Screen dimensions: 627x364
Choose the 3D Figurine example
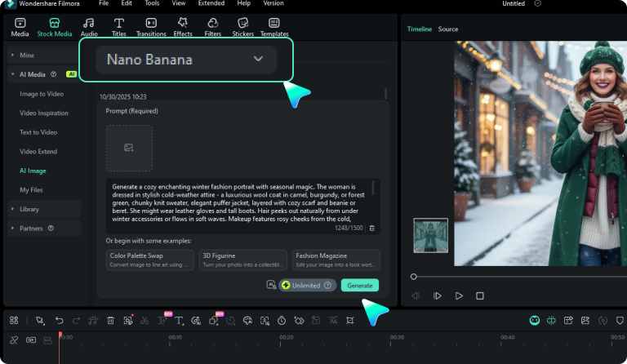pyautogui.click(x=243, y=260)
